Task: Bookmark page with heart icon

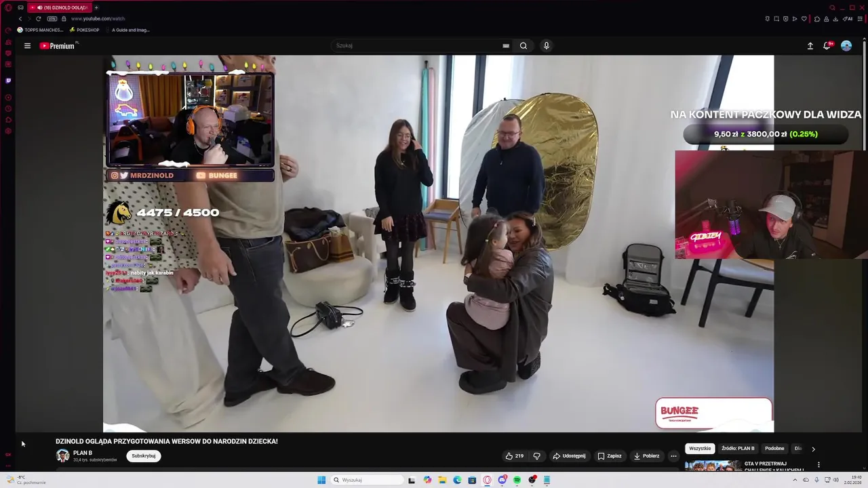Action: tap(804, 18)
